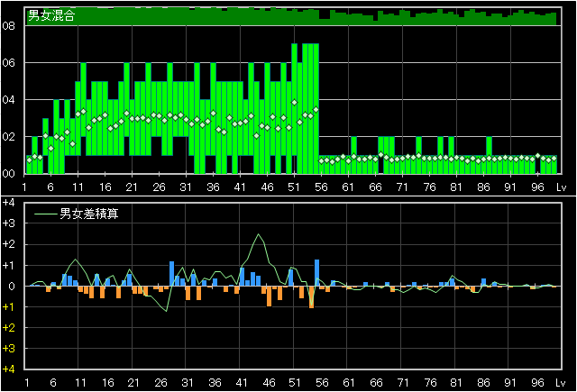Click the 08 value on 男女混合 y-axis
This screenshot has height=392, width=577.
(8, 26)
